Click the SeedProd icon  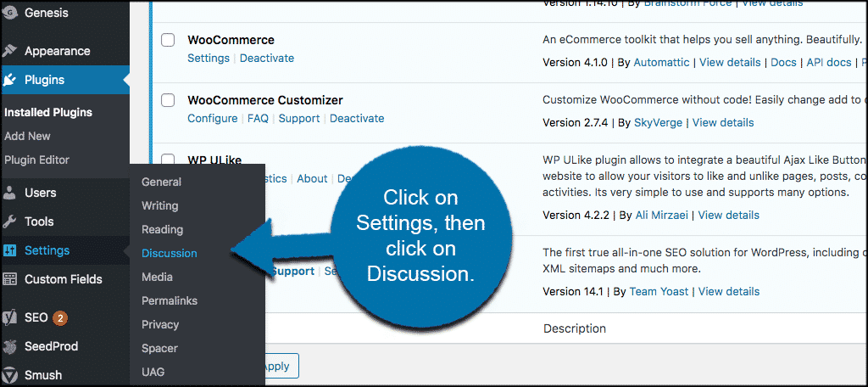(9, 346)
